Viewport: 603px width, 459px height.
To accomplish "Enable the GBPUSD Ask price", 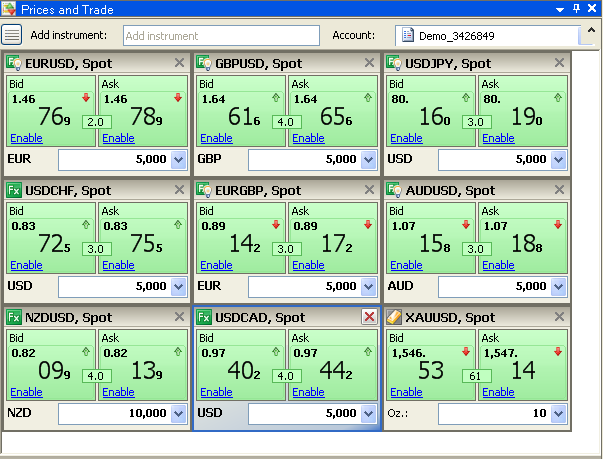I will (x=308, y=138).
